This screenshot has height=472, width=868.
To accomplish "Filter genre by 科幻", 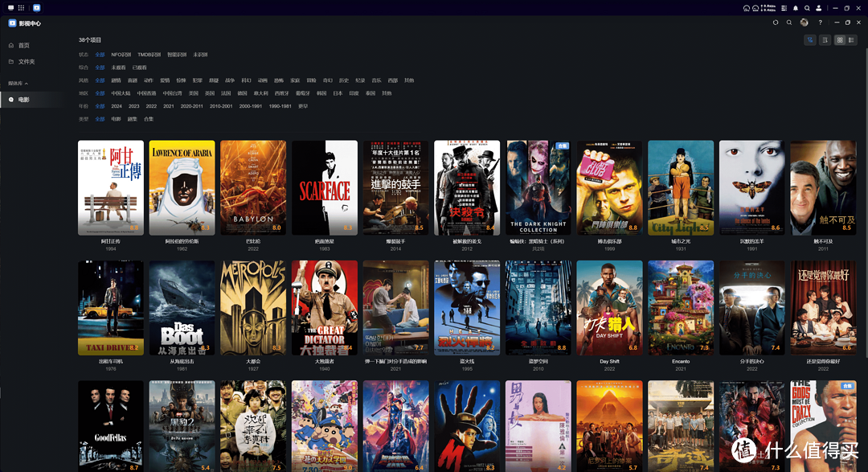I will pos(247,80).
